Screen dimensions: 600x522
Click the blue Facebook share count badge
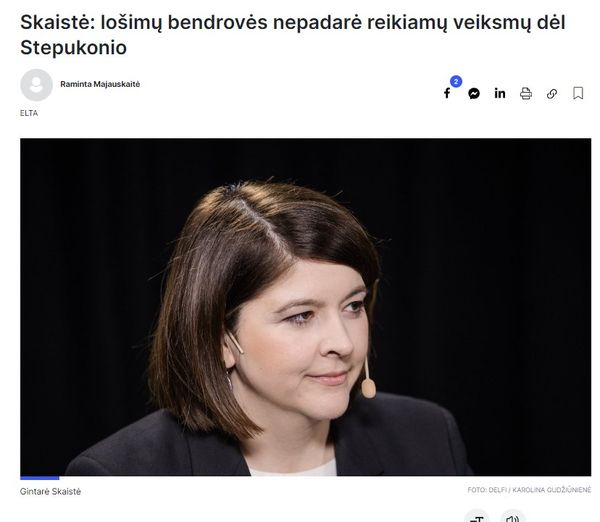point(456,82)
